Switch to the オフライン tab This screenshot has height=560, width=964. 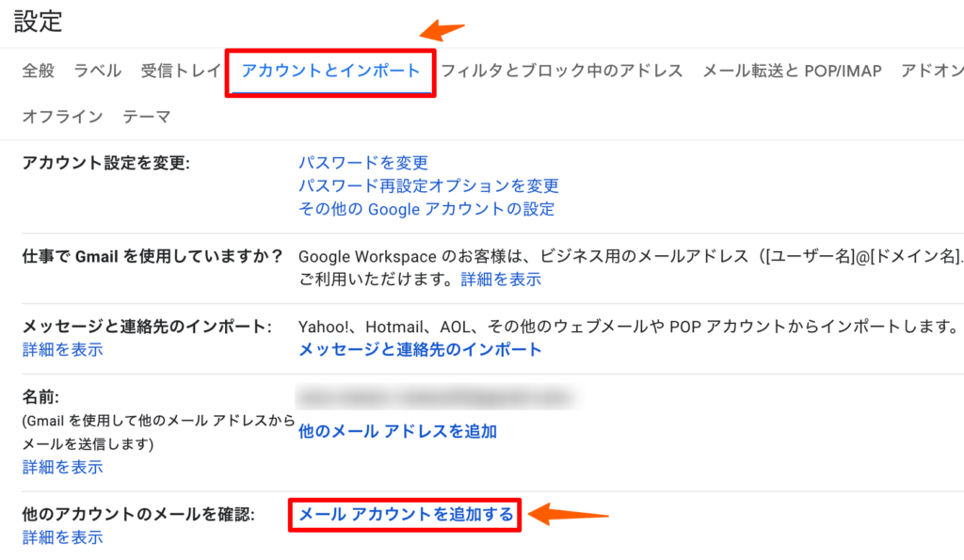point(62,117)
